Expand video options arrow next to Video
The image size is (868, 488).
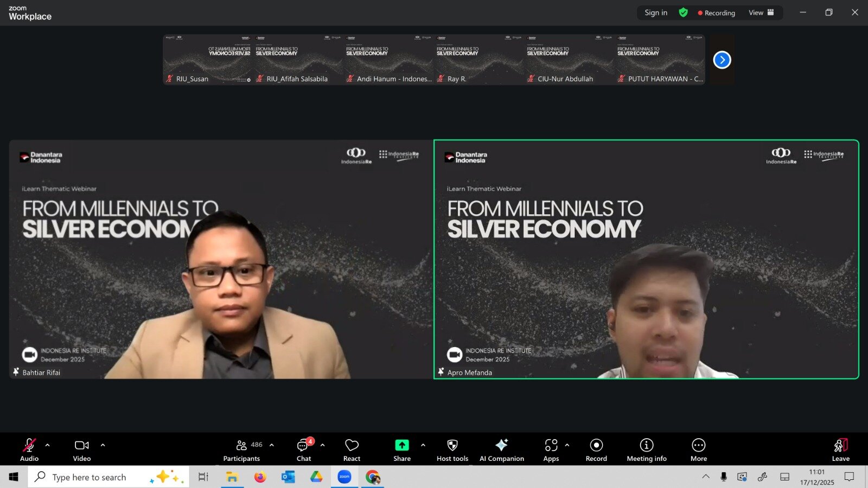(x=103, y=445)
